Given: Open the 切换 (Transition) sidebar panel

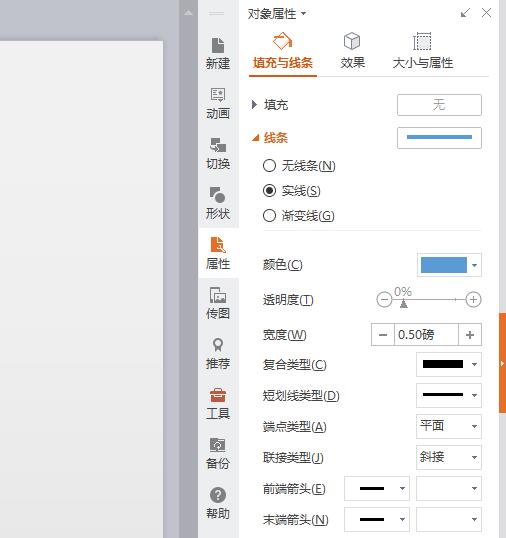Looking at the screenshot, I should (x=218, y=154).
